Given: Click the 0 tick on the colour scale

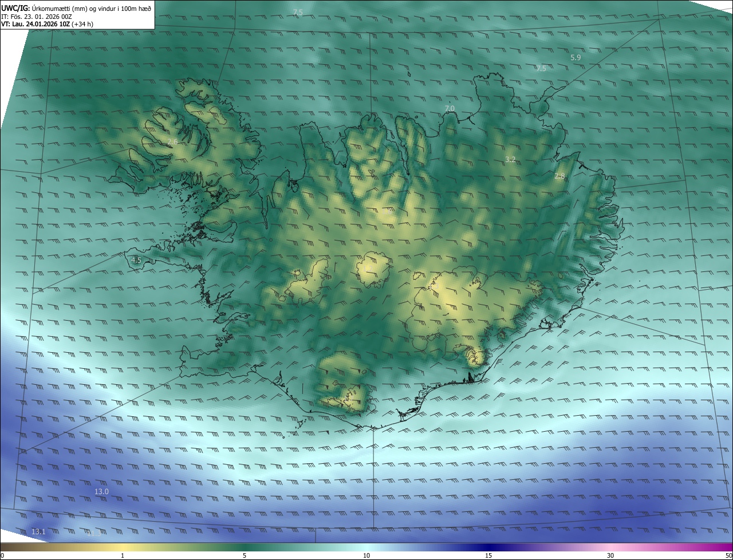Looking at the screenshot, I should [2, 555].
